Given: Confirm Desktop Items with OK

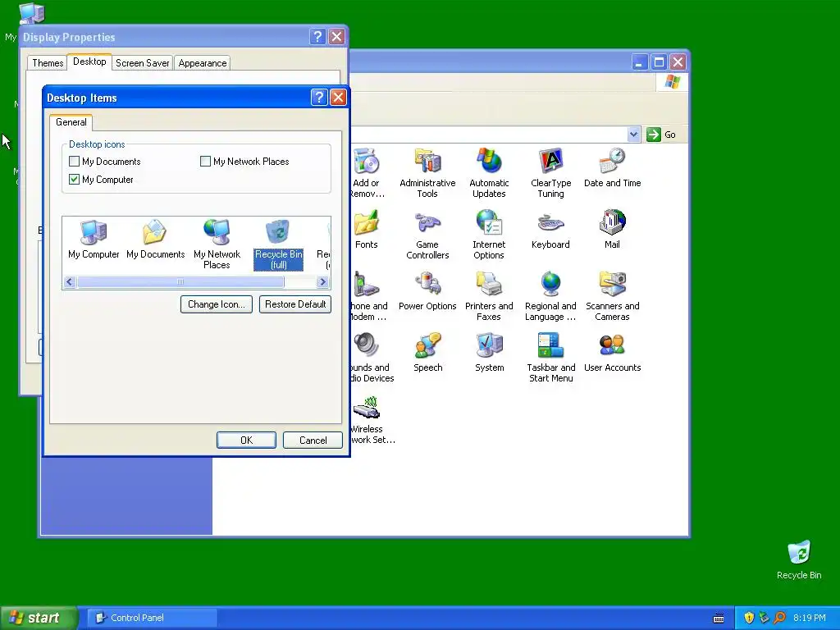Looking at the screenshot, I should pos(246,441).
